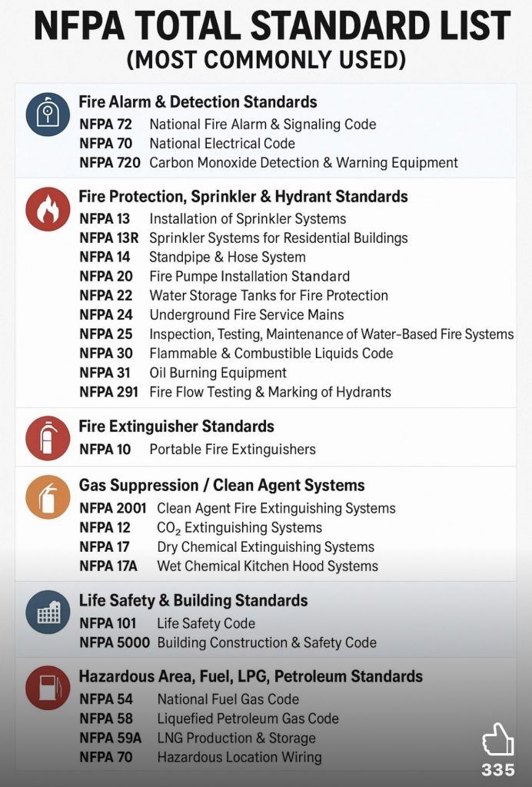The height and width of the screenshot is (787, 532).
Task: Tap the thumbs-up like icon
Action: (497, 741)
